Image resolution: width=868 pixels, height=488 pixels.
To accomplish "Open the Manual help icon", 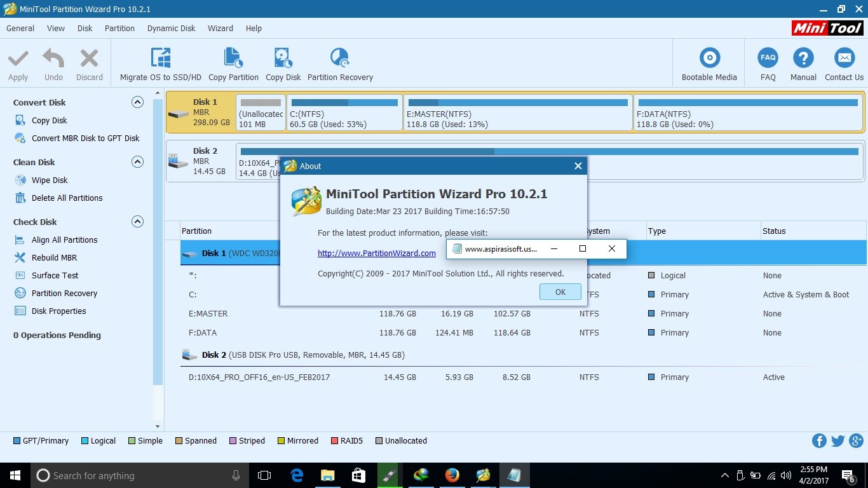I will click(x=803, y=58).
